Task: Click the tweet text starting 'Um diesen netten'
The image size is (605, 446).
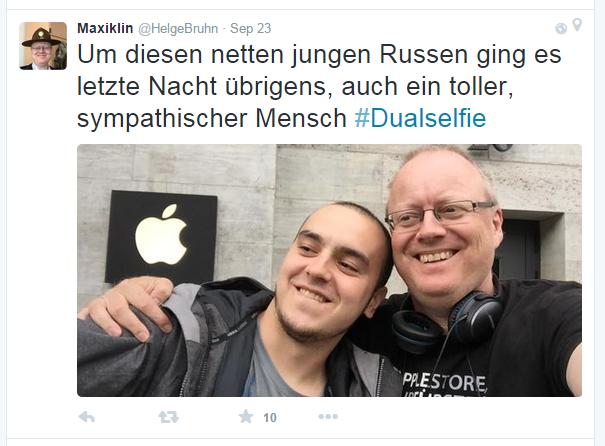Action: 319,86
